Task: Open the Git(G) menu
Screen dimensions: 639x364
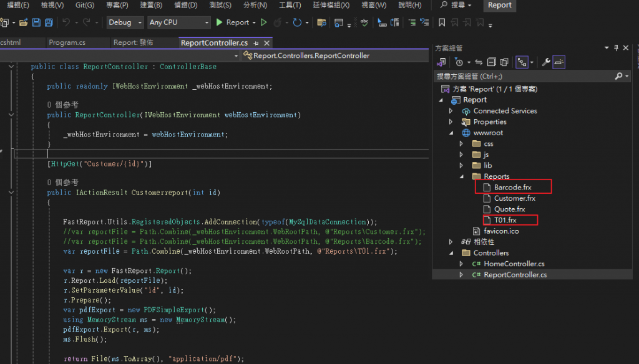Action: 85,5
